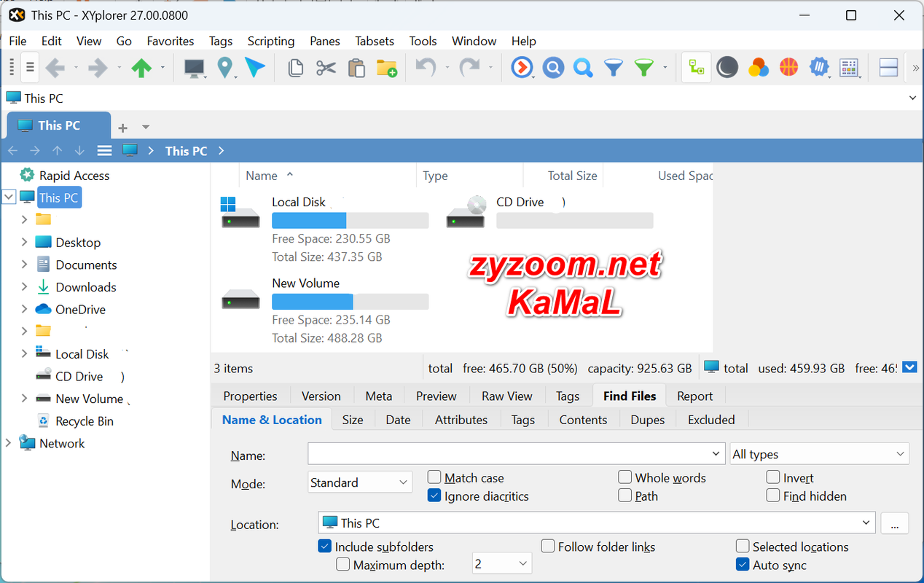Switch to the Contents tab
Screen dimensions: 924x583
coord(583,419)
